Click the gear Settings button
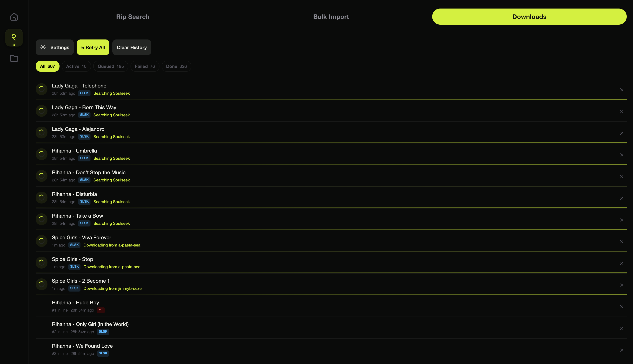The image size is (633, 364). pyautogui.click(x=55, y=47)
